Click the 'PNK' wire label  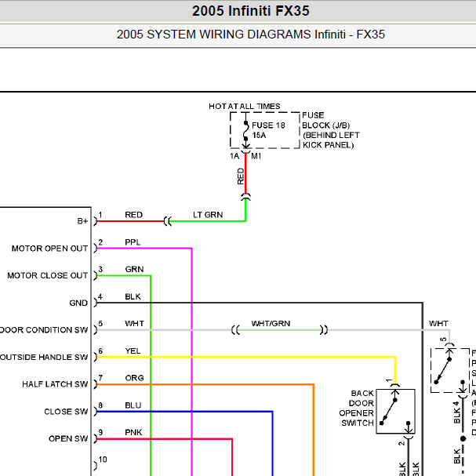click(133, 432)
